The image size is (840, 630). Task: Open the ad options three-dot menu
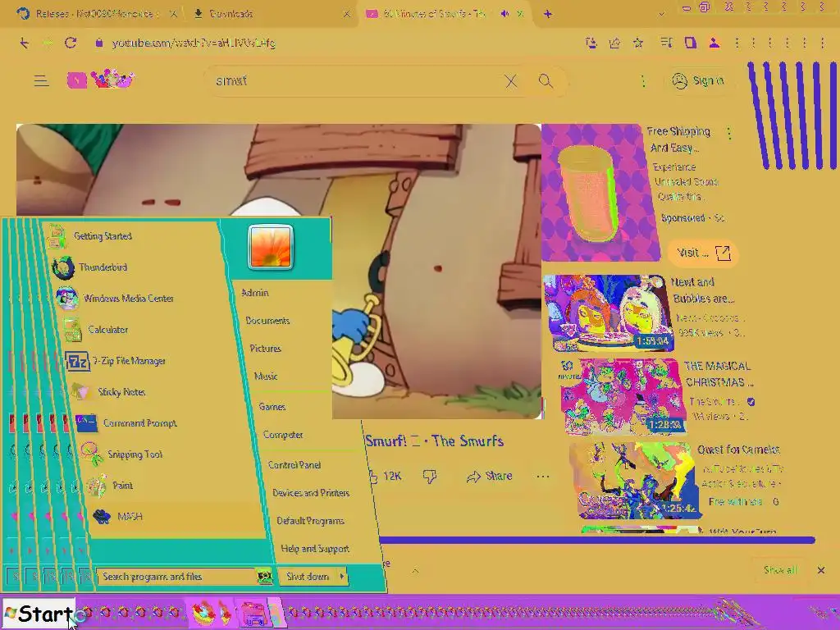[728, 133]
